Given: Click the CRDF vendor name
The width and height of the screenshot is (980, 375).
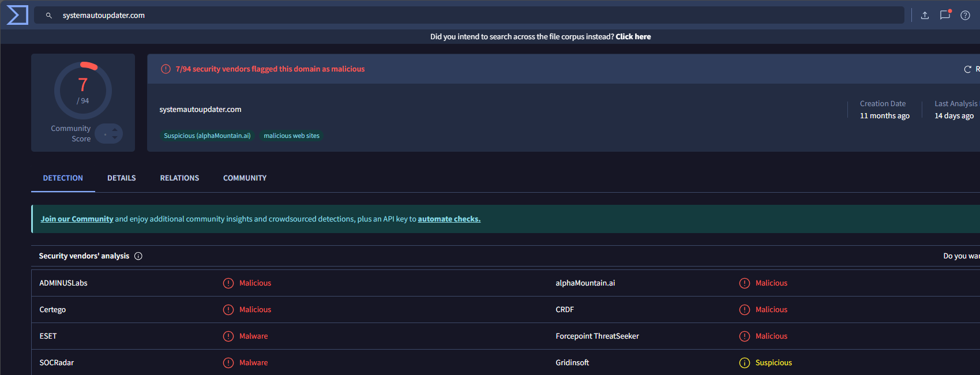Looking at the screenshot, I should [x=565, y=310].
